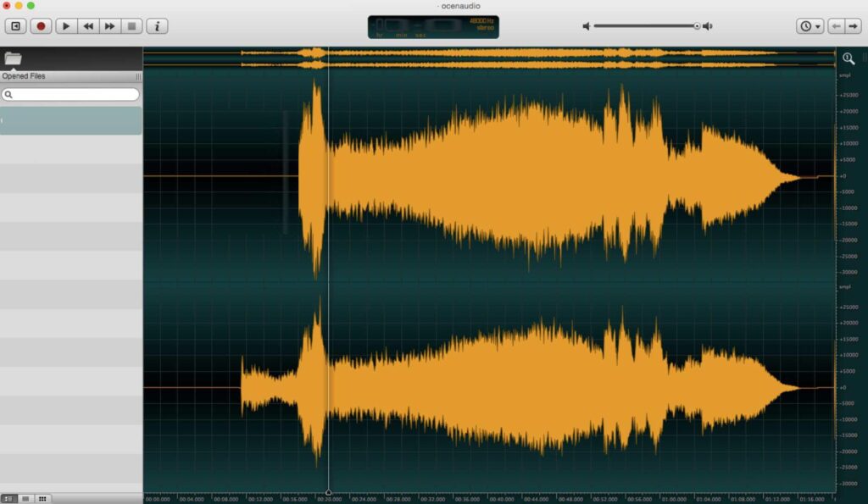Click the Play button
This screenshot has width=868, height=504.
(x=66, y=26)
